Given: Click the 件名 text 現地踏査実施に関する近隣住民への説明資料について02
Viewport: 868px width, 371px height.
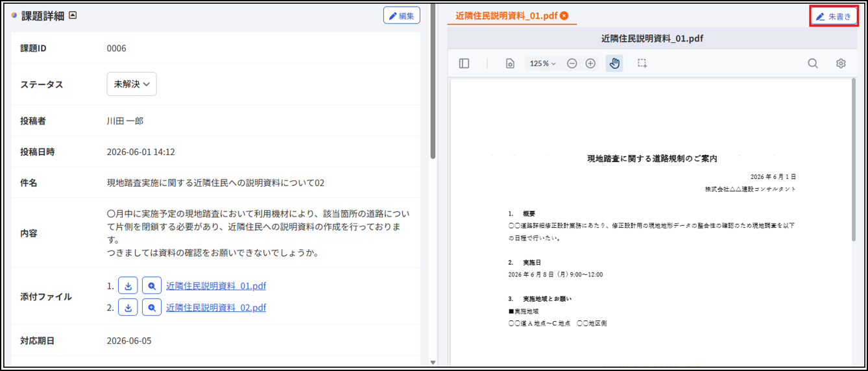Looking at the screenshot, I should tap(215, 183).
